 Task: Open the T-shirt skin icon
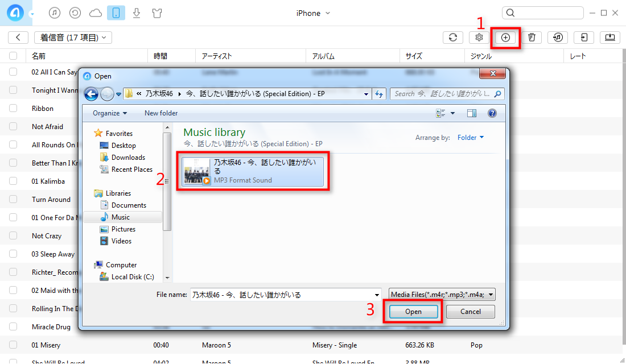157,13
